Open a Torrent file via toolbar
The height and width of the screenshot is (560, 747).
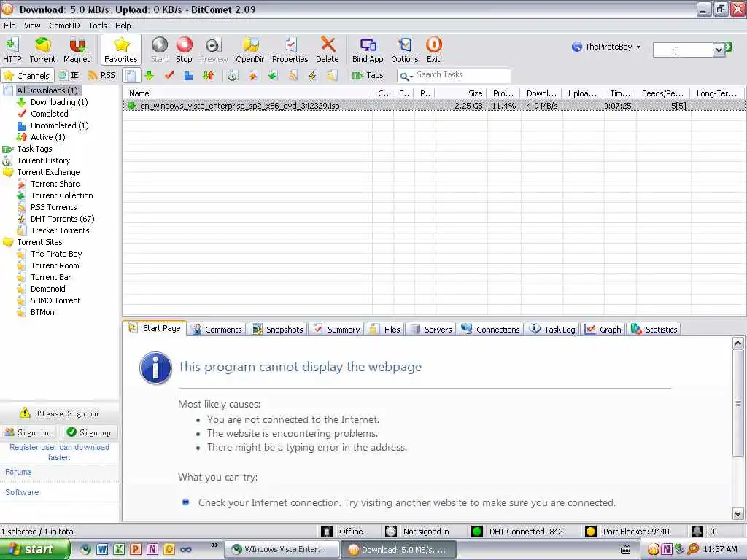coord(42,50)
